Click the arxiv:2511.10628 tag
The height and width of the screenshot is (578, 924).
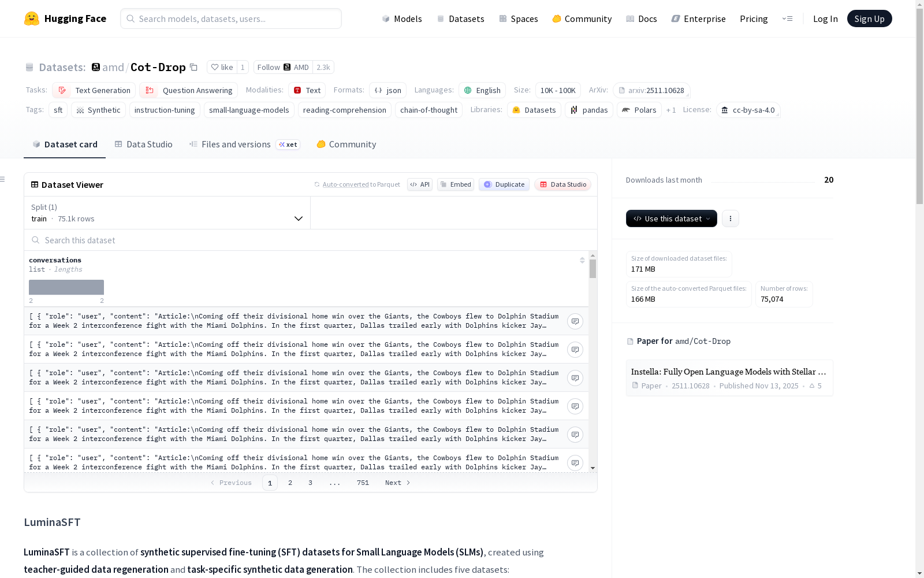(651, 90)
